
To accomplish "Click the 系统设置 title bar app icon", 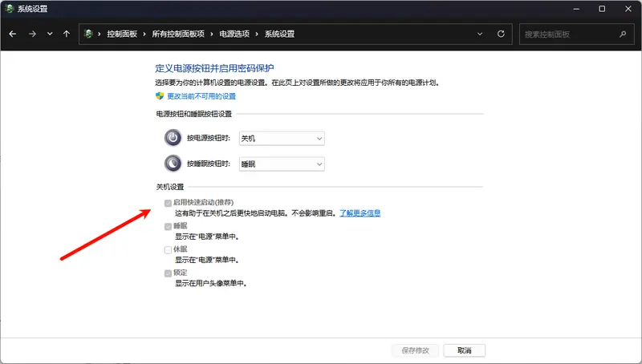I will [10, 9].
